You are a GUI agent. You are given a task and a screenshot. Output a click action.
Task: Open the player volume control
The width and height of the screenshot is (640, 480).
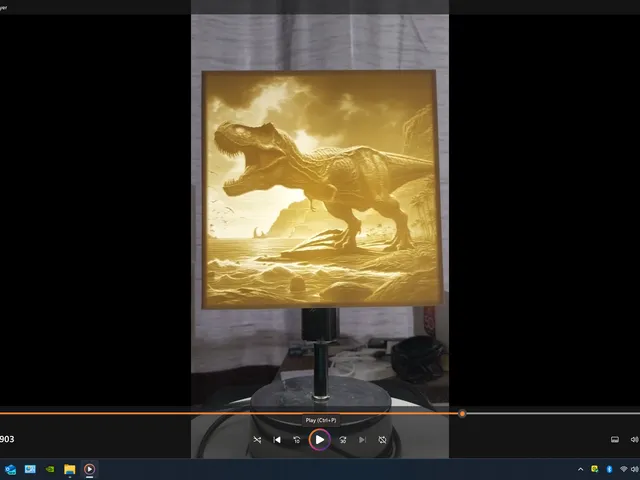634,439
